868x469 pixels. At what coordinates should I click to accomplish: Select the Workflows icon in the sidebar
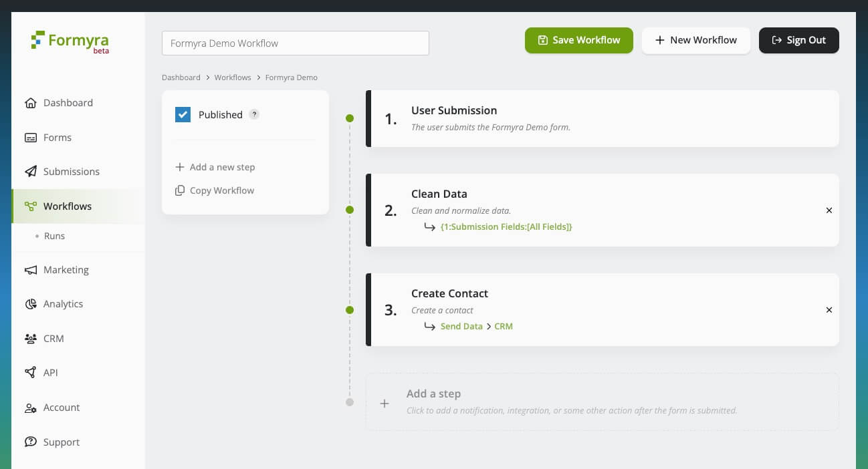(x=31, y=206)
